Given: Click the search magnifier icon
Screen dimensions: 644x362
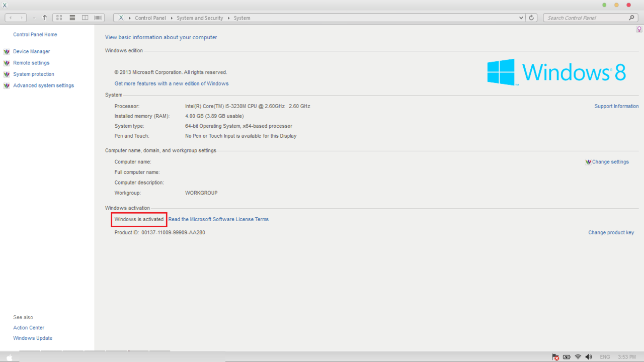Looking at the screenshot, I should coord(632,18).
